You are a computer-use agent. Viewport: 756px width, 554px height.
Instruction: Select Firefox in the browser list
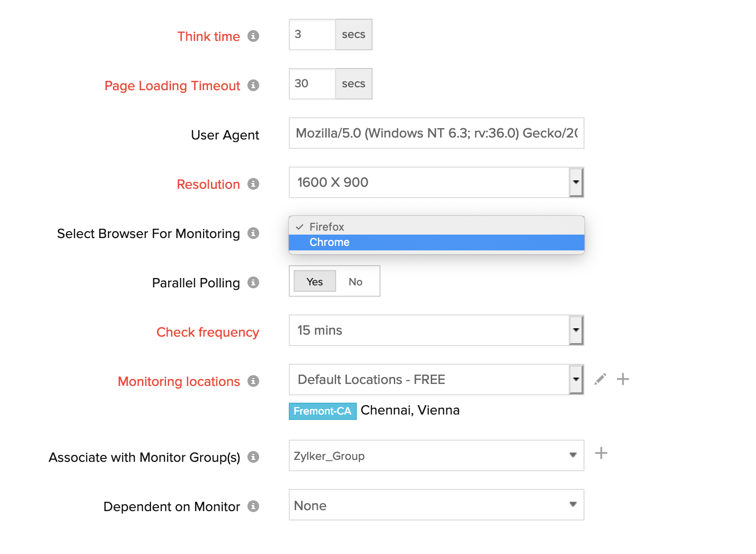point(327,227)
